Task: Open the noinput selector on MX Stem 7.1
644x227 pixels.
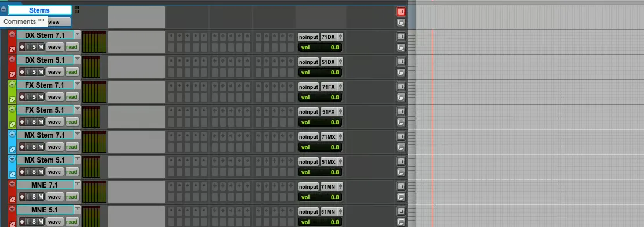Action: 308,136
